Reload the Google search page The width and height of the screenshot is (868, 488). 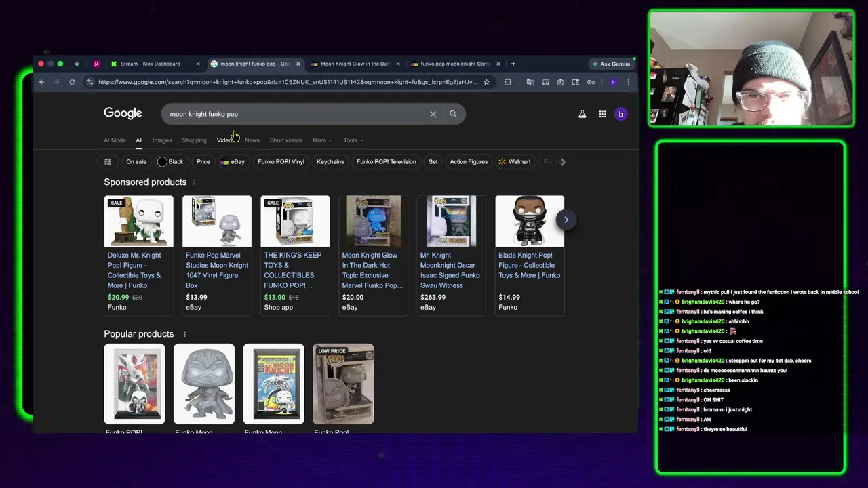[72, 82]
